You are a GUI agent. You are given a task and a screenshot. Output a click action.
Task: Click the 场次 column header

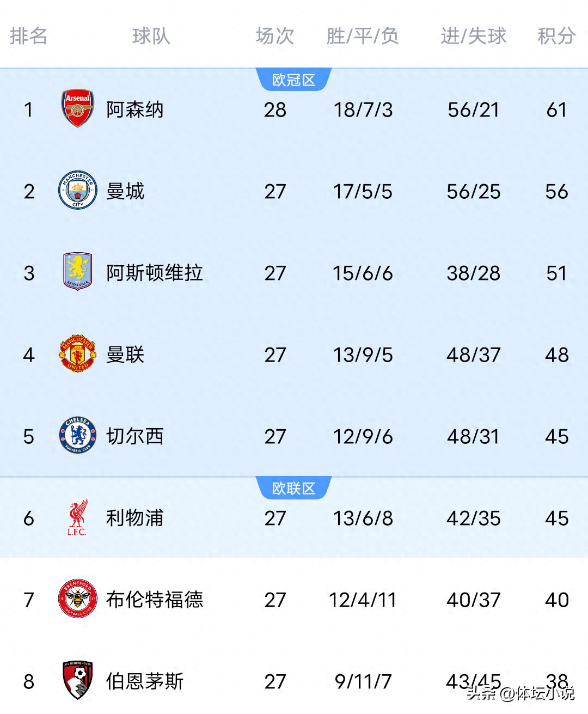pos(274,36)
